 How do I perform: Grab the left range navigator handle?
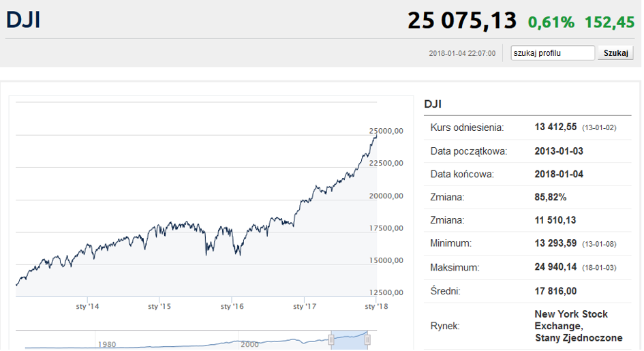coord(331,340)
